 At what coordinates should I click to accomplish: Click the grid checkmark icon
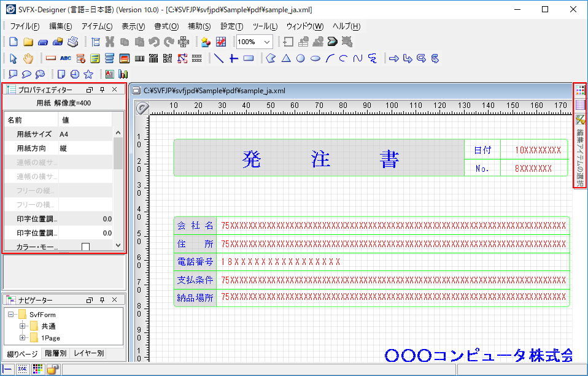[221, 42]
